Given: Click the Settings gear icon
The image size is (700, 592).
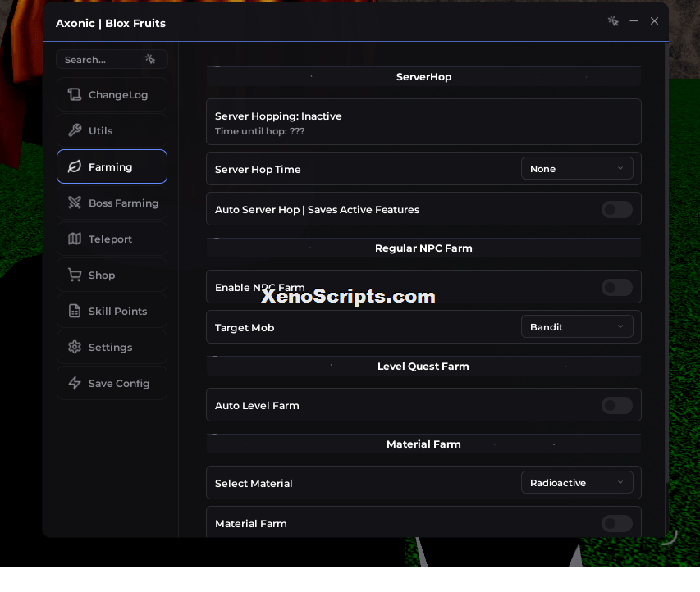Looking at the screenshot, I should coord(75,347).
